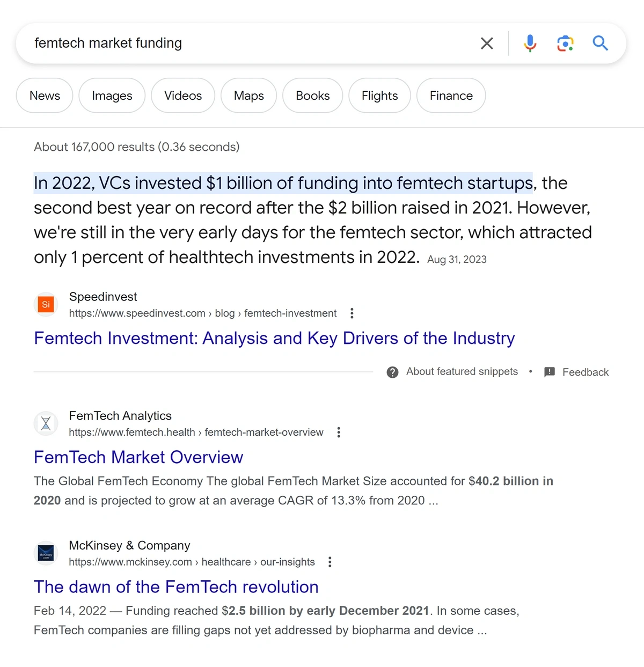This screenshot has width=644, height=667.
Task: Open the FemTech Analytics hourglass favicon
Action: coord(46,423)
